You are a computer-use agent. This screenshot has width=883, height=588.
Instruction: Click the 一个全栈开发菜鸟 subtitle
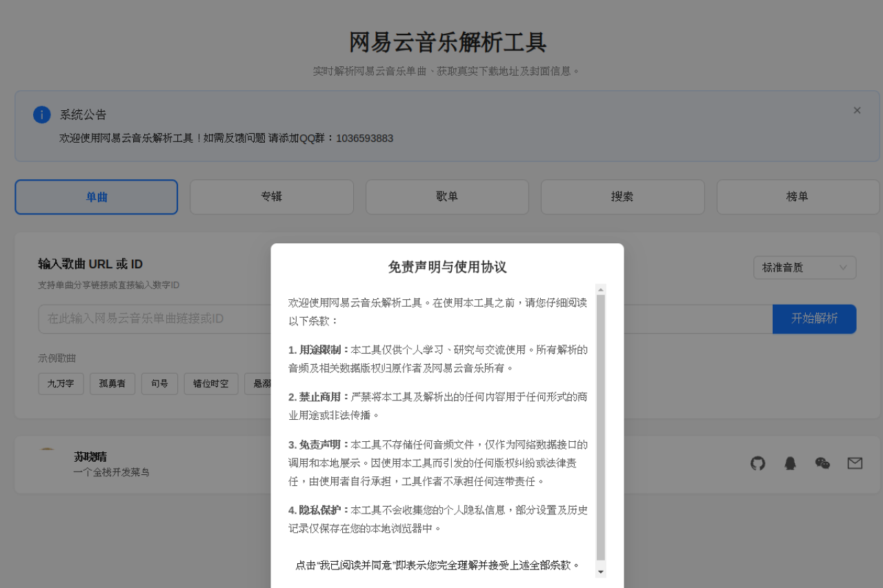coord(112,472)
